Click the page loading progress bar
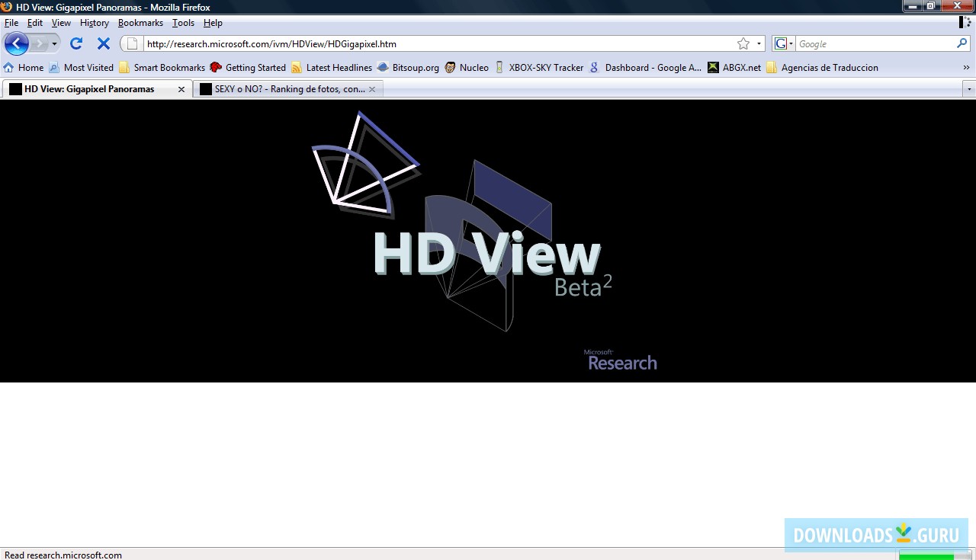976x560 pixels. 934,555
